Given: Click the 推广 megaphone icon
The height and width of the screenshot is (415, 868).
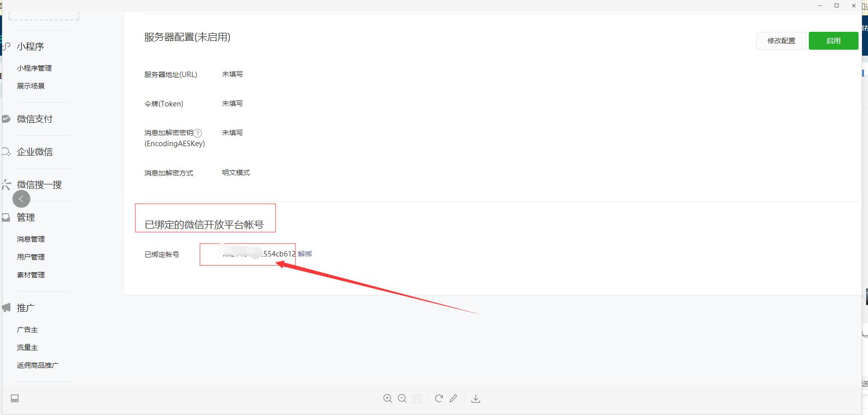Looking at the screenshot, I should point(6,308).
